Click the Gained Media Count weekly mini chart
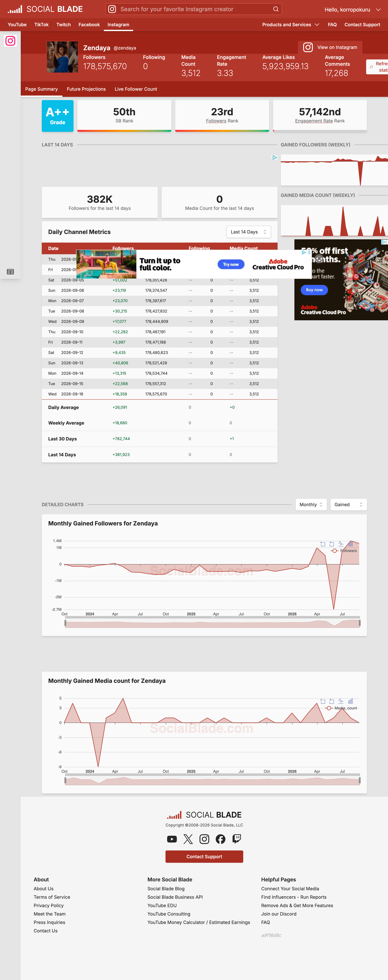 point(334,221)
